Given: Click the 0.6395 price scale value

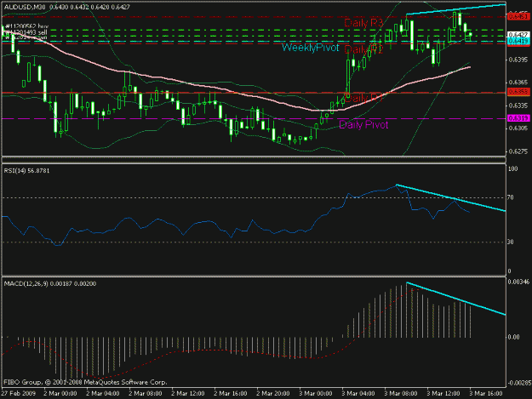Looking at the screenshot, I should click(518, 60).
